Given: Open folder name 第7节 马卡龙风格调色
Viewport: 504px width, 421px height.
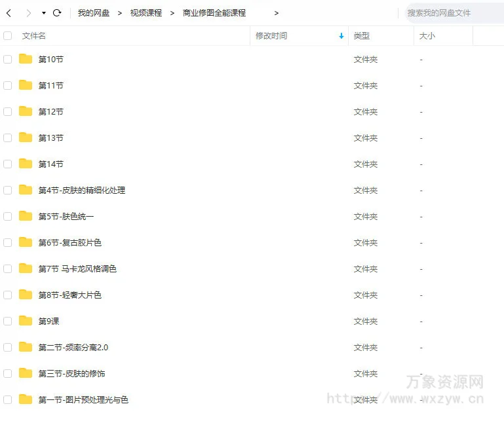Looking at the screenshot, I should pyautogui.click(x=77, y=269).
